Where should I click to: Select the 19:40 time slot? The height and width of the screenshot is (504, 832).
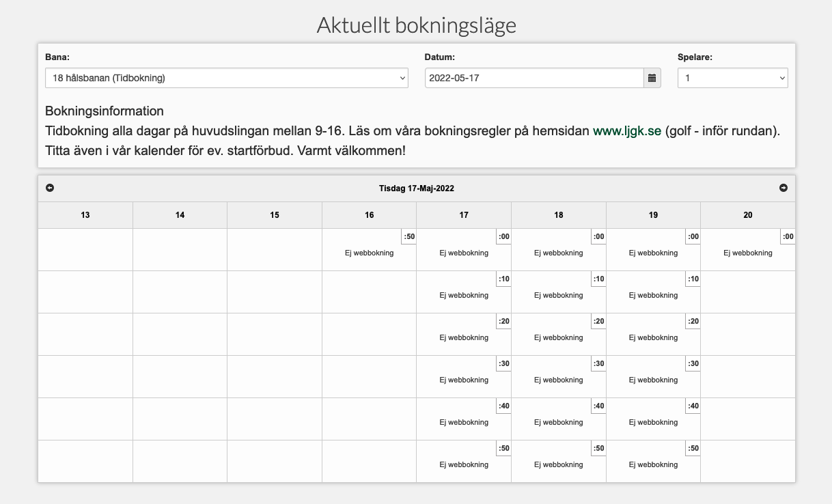click(654, 419)
